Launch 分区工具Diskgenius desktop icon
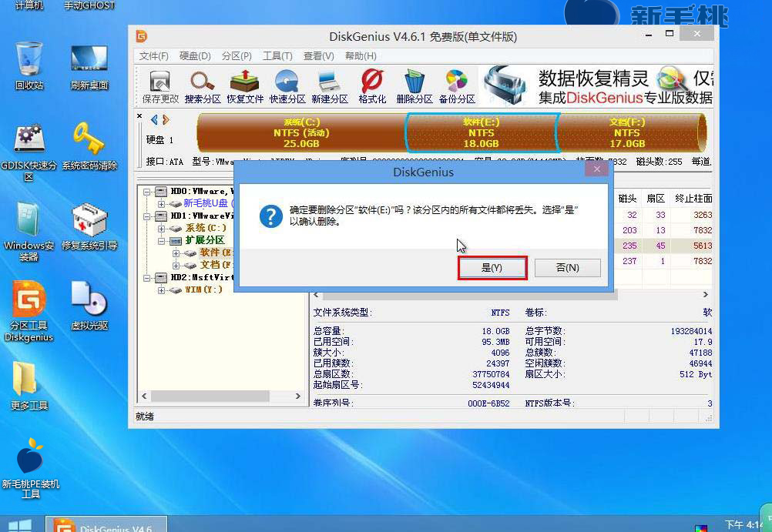The image size is (772, 532). coord(29,311)
